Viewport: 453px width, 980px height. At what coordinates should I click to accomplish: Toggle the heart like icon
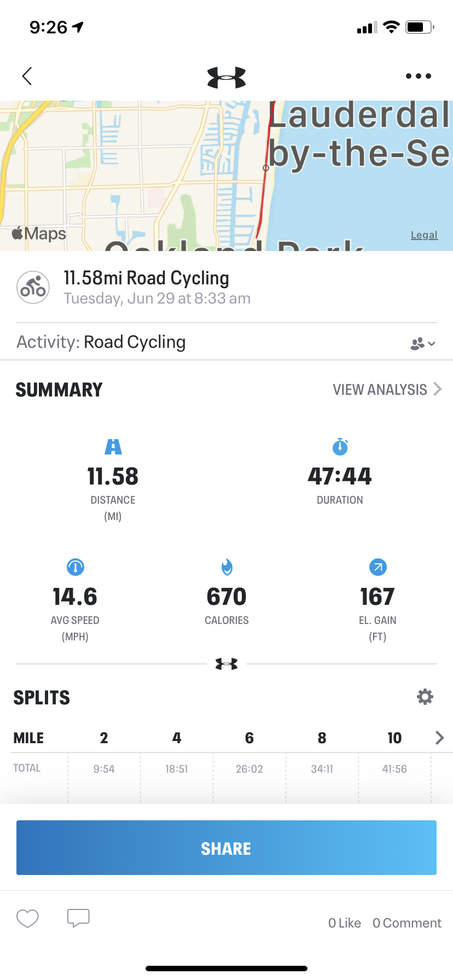coord(27,918)
